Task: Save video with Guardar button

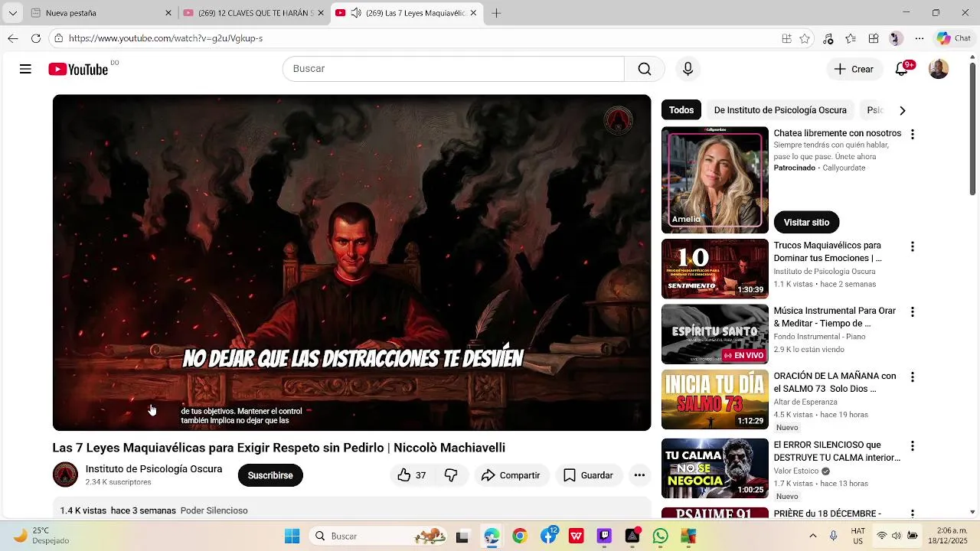Action: (x=588, y=475)
